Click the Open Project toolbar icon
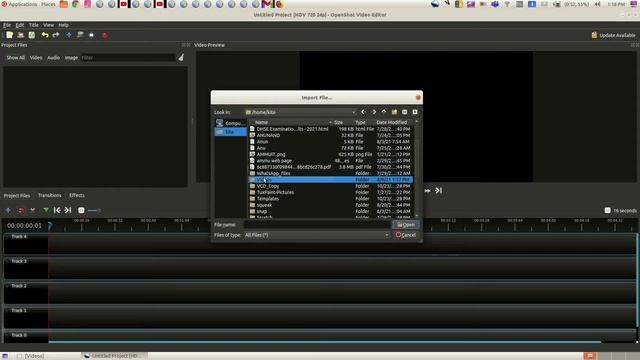This screenshot has width=640, height=360. [20, 35]
